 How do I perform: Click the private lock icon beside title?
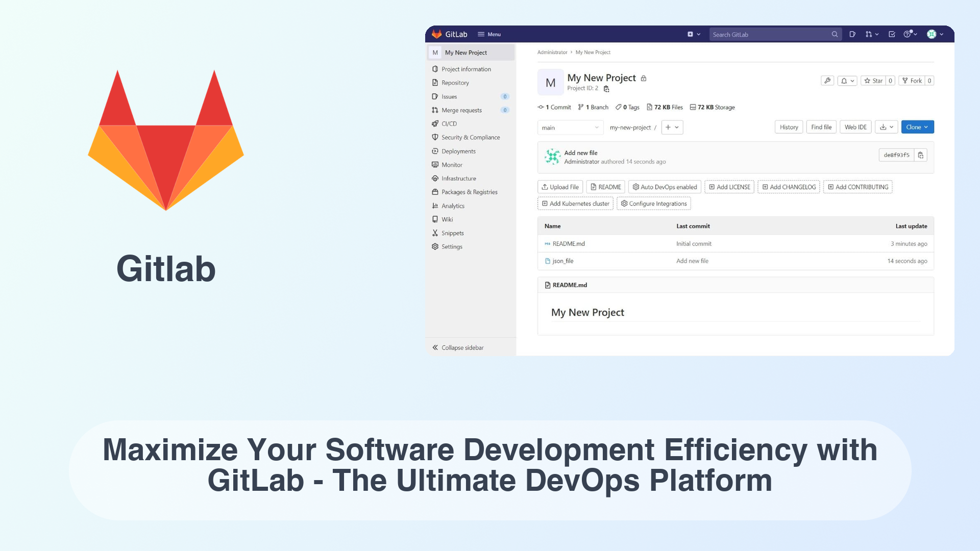[644, 78]
